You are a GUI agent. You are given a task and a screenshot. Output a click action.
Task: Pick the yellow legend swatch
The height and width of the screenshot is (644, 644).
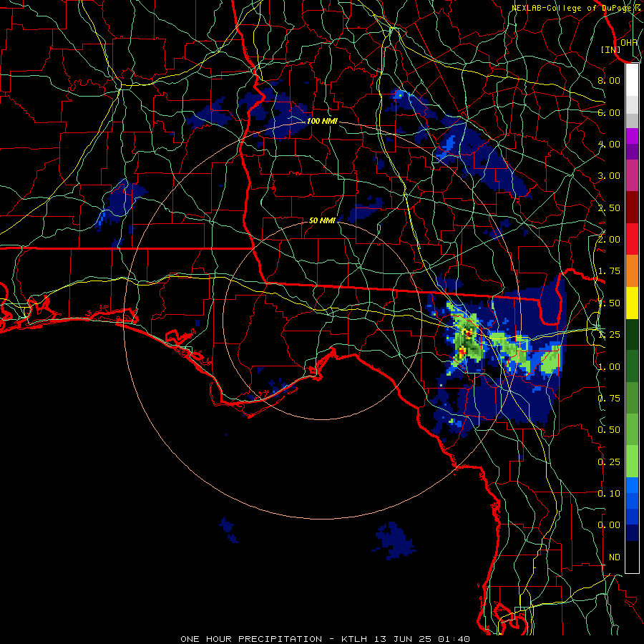point(632,303)
